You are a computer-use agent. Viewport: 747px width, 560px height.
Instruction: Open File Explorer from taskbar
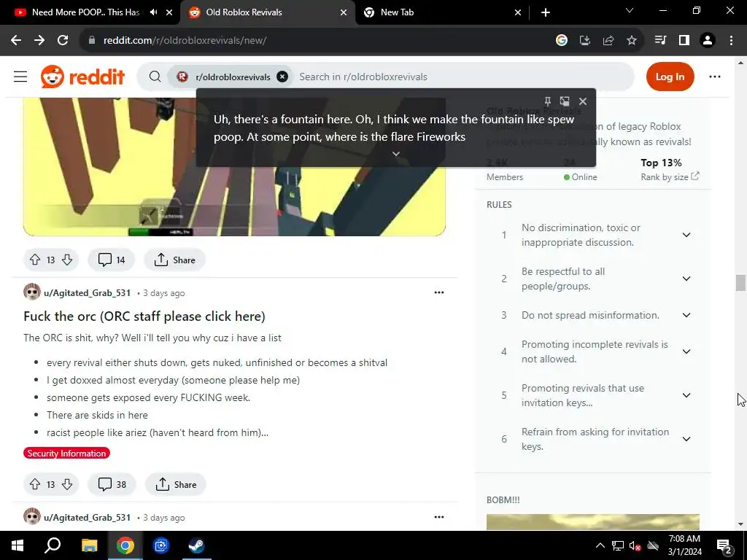pos(89,545)
